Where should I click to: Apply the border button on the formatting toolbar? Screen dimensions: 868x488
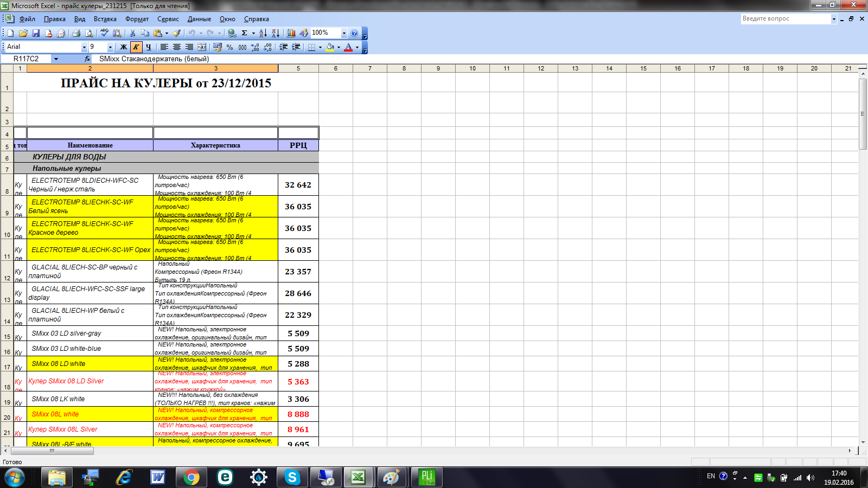tap(311, 47)
